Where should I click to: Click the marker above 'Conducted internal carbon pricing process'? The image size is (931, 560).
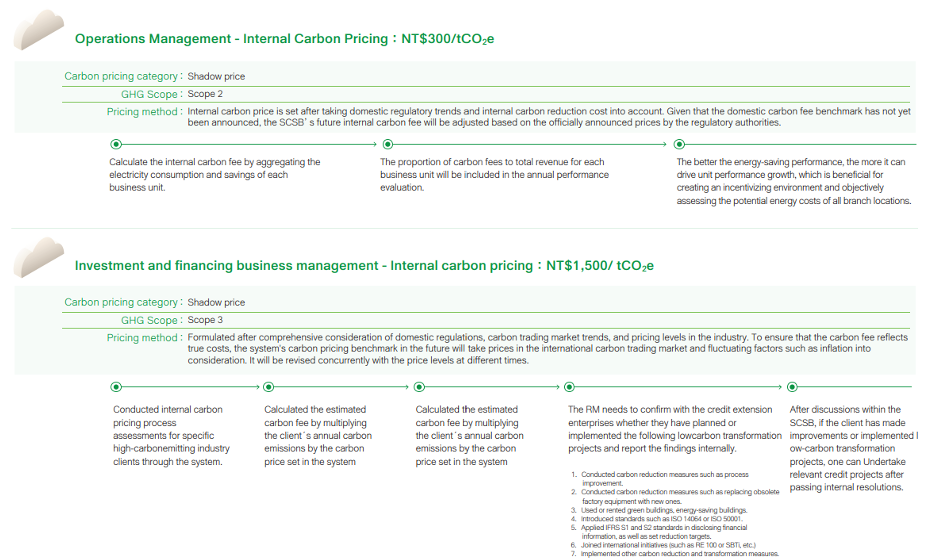tap(116, 387)
